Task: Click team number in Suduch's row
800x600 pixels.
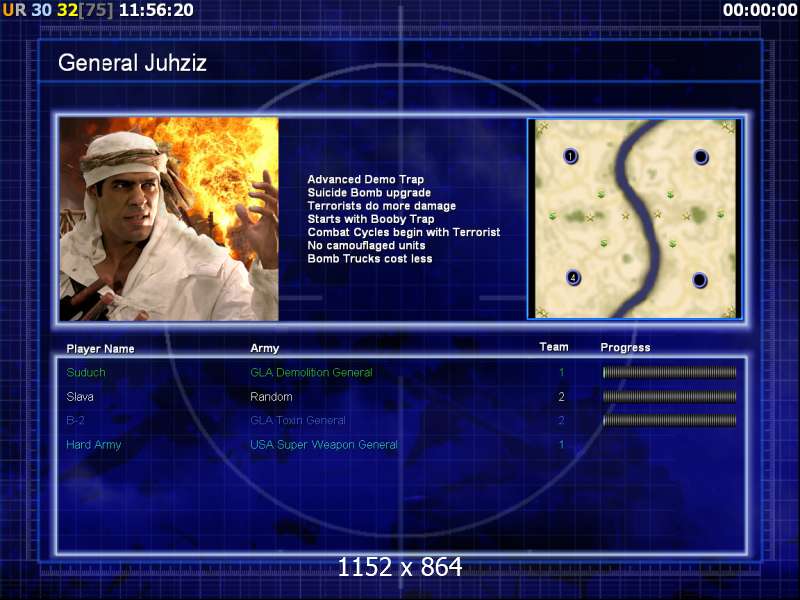Action: (562, 372)
